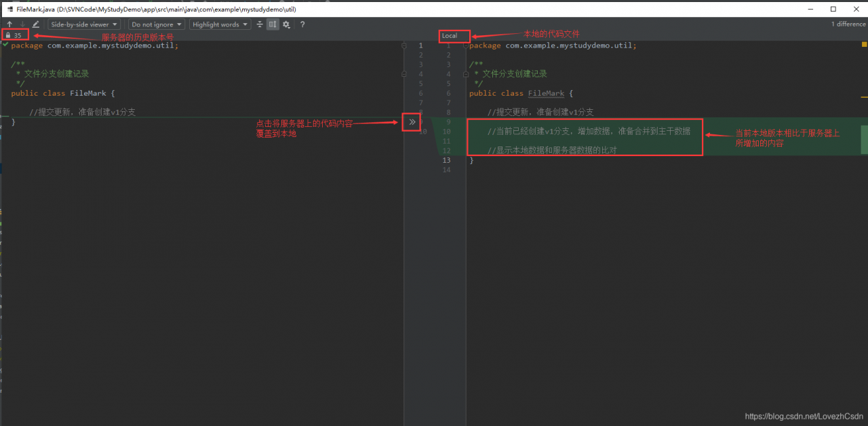Click line number 6 in Local gutter
This screenshot has height=426, width=868.
[448, 94]
